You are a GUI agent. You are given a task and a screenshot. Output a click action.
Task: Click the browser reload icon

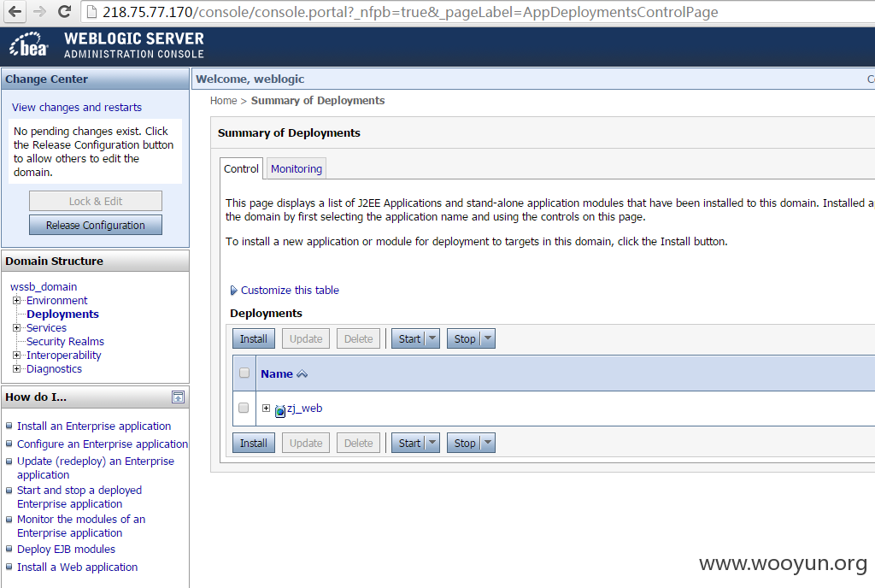(64, 12)
